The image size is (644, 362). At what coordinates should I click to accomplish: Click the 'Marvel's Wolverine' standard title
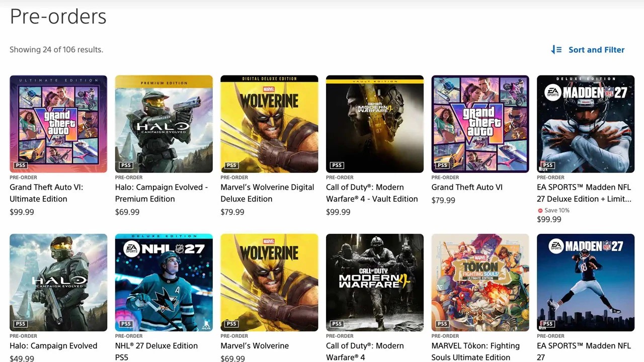click(x=255, y=346)
